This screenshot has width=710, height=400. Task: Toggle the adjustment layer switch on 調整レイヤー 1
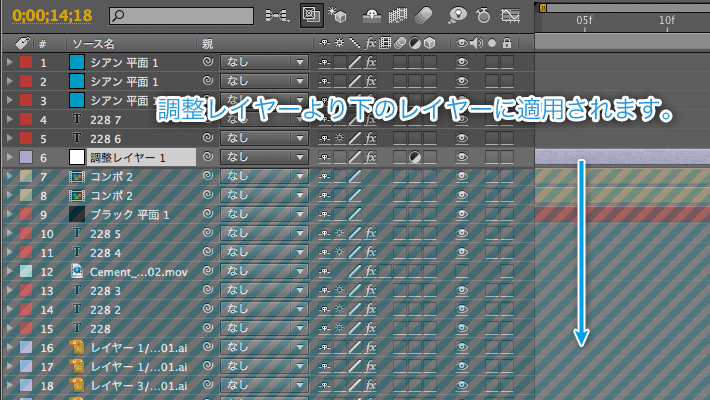pos(415,157)
